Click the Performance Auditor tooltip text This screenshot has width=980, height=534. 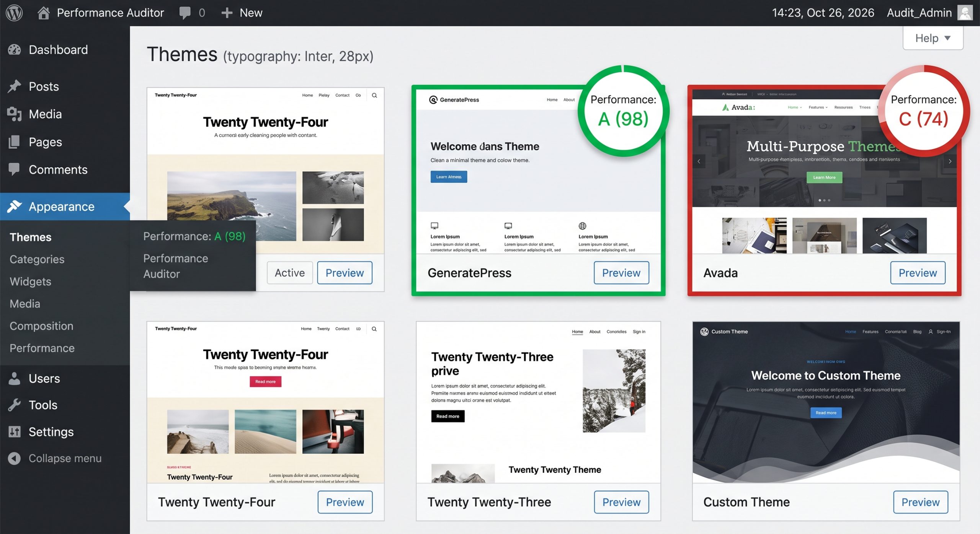pos(176,266)
